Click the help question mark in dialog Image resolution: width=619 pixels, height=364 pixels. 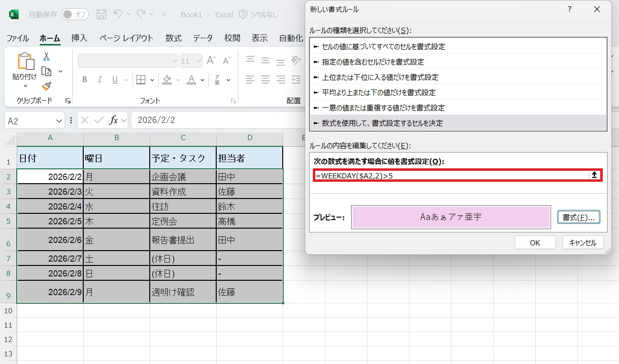pyautogui.click(x=569, y=9)
